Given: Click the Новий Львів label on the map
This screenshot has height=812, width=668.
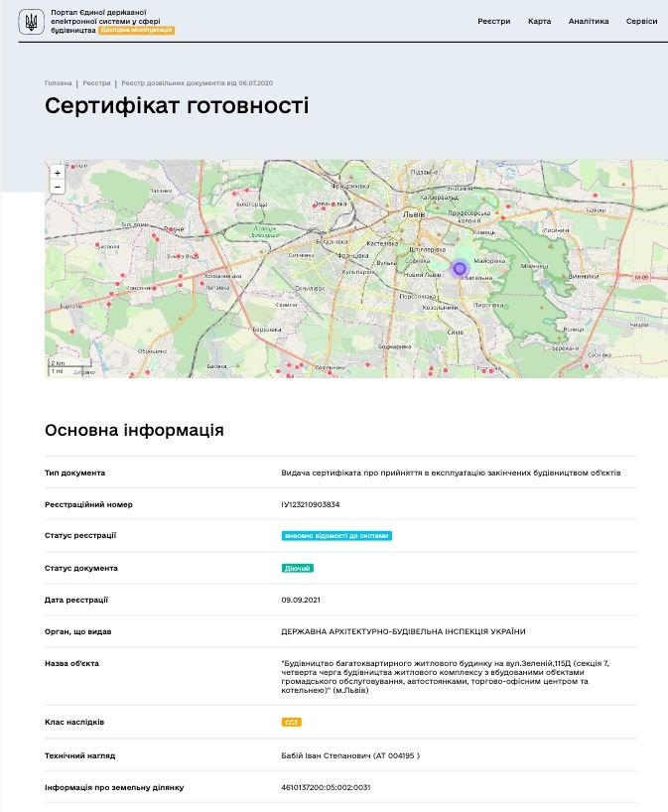Looking at the screenshot, I should pos(423,274).
